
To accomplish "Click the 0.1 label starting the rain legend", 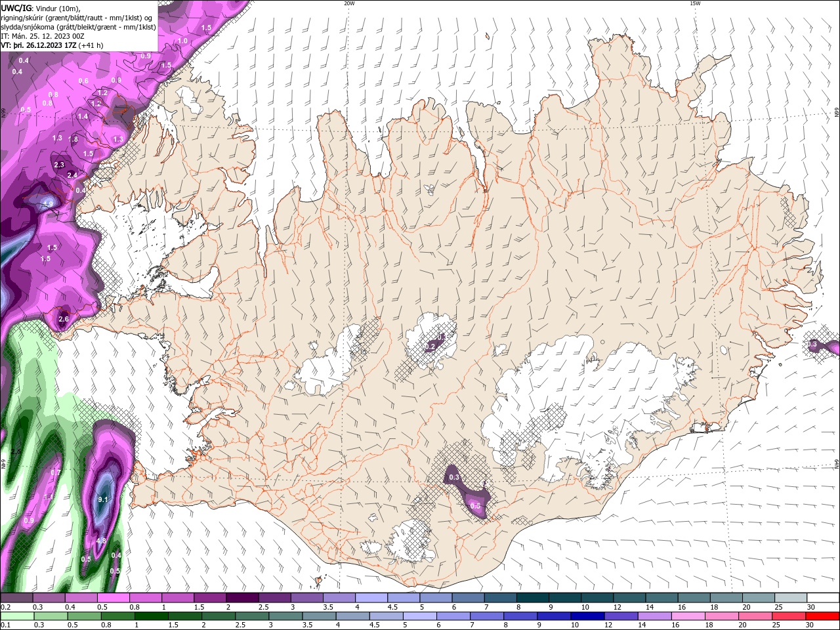I will tap(5, 625).
